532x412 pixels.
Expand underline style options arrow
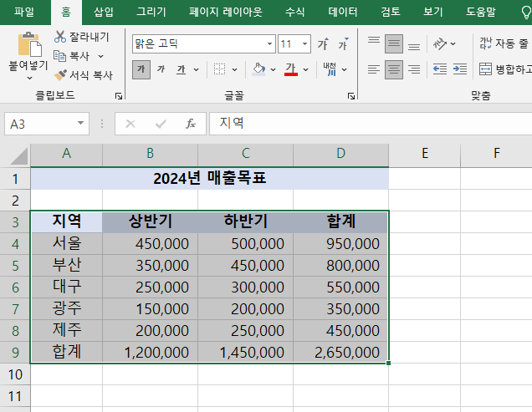click(196, 70)
